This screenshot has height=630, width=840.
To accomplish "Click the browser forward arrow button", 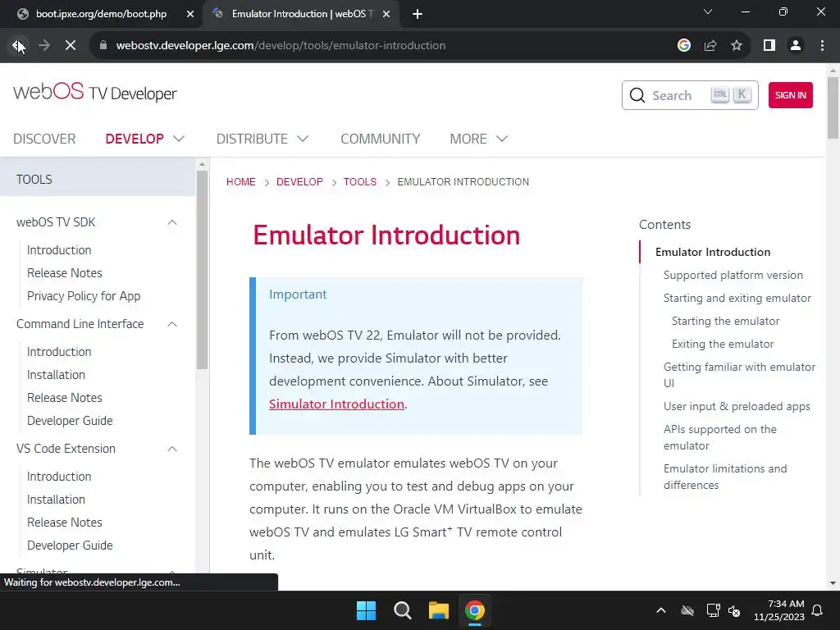I will (x=44, y=46).
